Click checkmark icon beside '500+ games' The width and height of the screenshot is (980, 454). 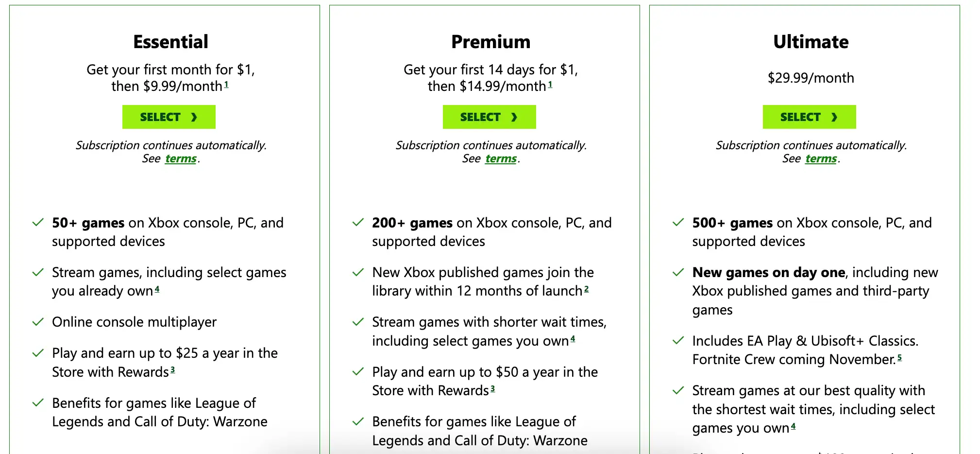pos(678,223)
